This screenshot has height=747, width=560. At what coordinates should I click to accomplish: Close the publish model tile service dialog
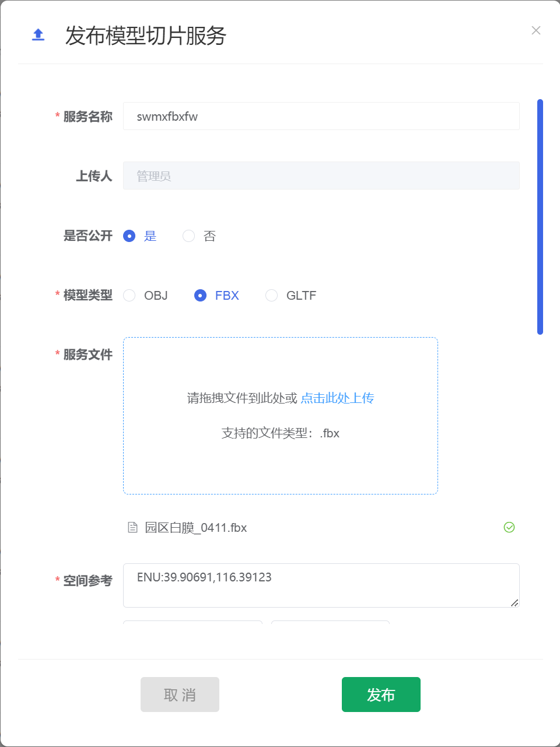[x=536, y=30]
